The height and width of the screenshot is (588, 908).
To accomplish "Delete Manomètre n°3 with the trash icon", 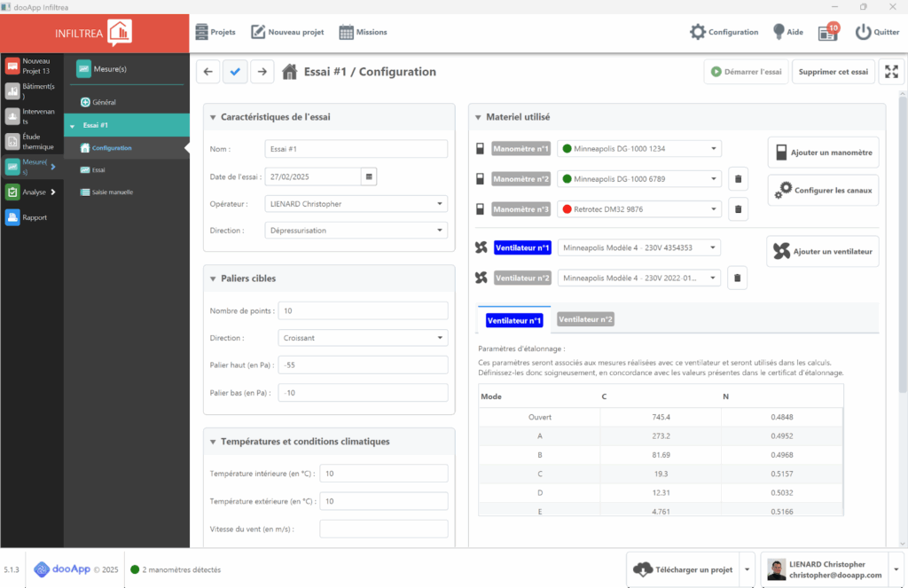I will point(737,209).
